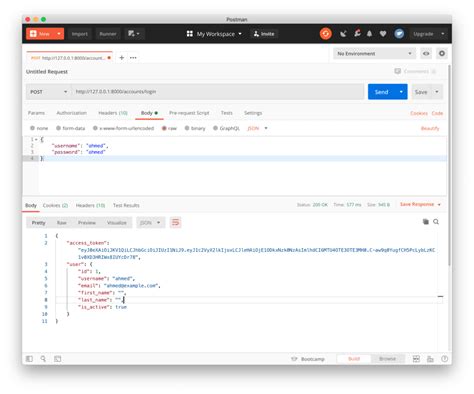Open the console icon in status bar
The width and height of the screenshot is (474, 394).
click(x=58, y=359)
